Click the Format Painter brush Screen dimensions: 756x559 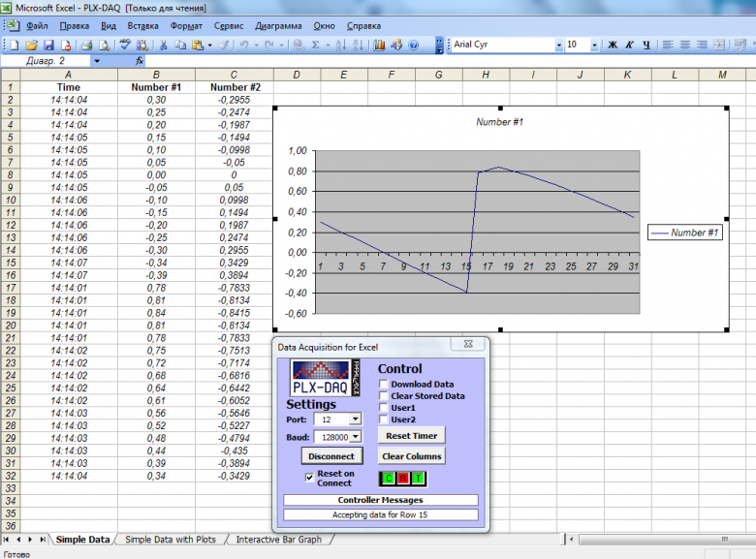(x=224, y=46)
